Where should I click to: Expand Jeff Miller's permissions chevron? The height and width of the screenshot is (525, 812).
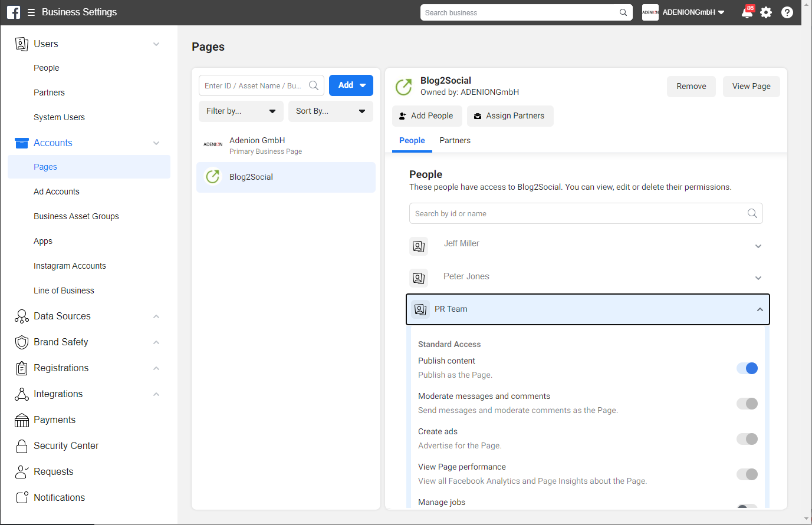click(x=758, y=246)
